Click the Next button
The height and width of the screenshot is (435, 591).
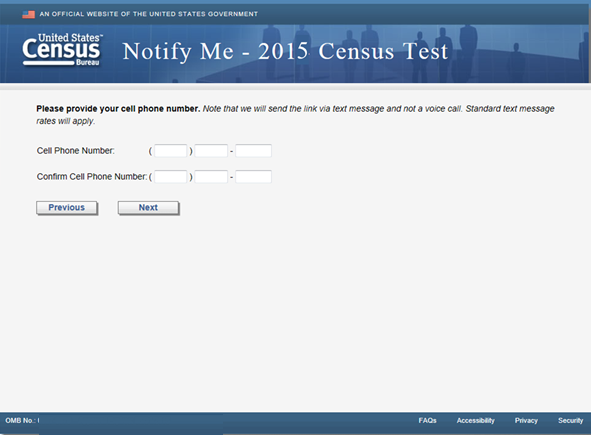tap(148, 208)
